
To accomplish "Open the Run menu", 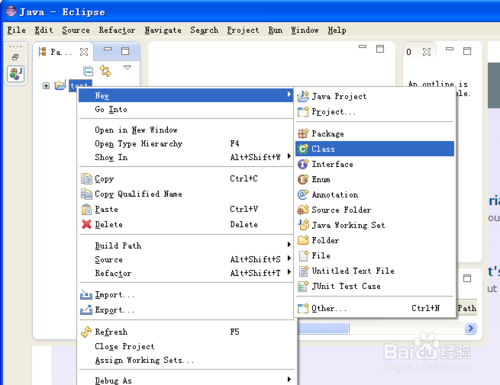I will point(275,30).
